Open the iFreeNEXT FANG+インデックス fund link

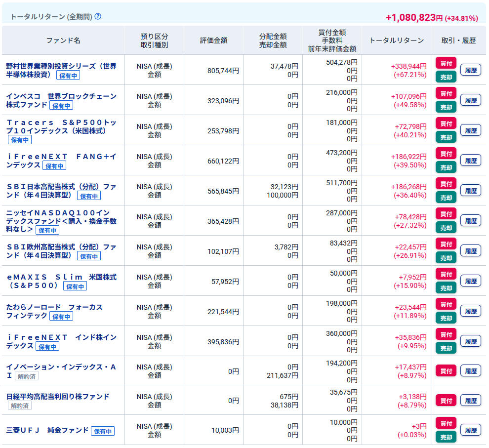point(61,161)
